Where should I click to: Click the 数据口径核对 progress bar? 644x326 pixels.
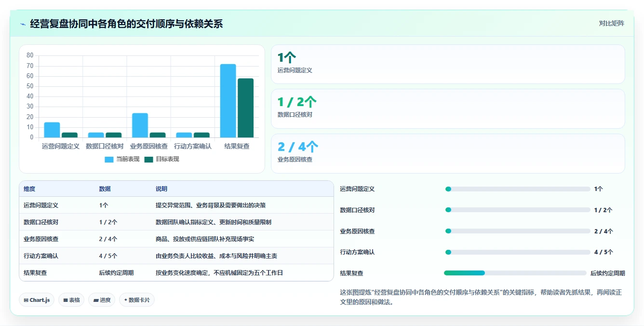pos(517,210)
